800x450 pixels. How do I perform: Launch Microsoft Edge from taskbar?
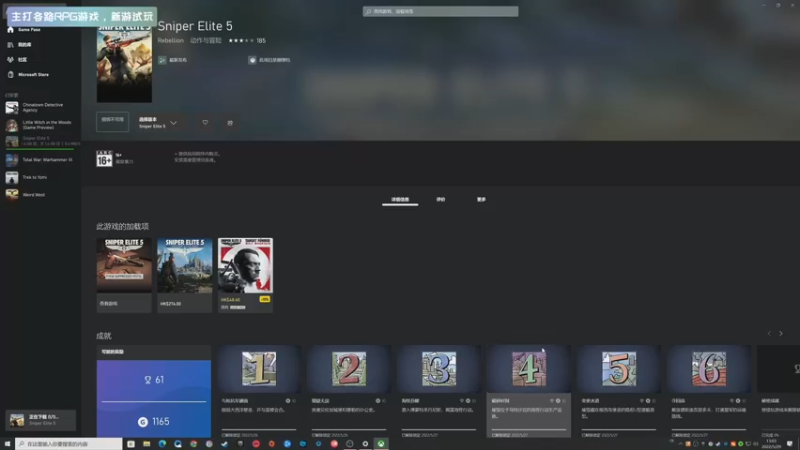pos(162,444)
